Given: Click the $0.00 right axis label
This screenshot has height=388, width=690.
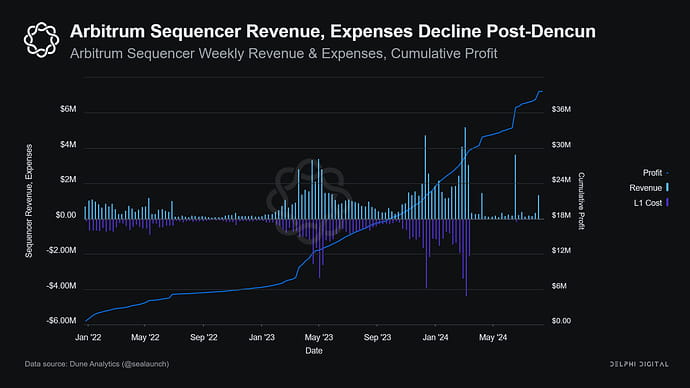Looking at the screenshot, I should click(x=561, y=321).
